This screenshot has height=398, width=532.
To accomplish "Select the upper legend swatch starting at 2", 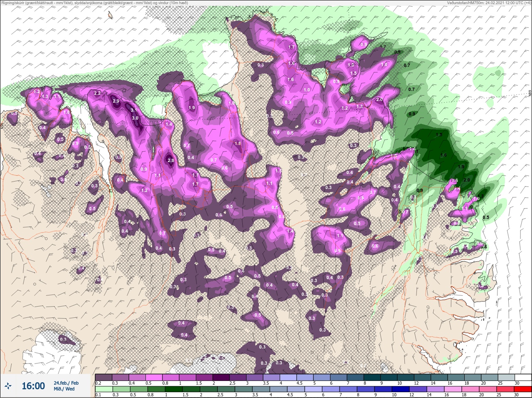I will pyautogui.click(x=222, y=377).
